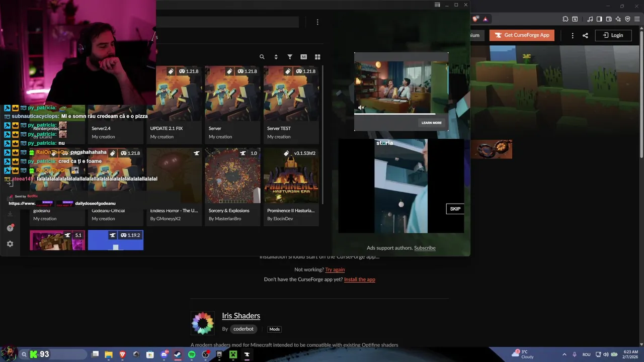Open the Minecraft creeper icon on the taskbar
The height and width of the screenshot is (362, 644).
(233, 354)
